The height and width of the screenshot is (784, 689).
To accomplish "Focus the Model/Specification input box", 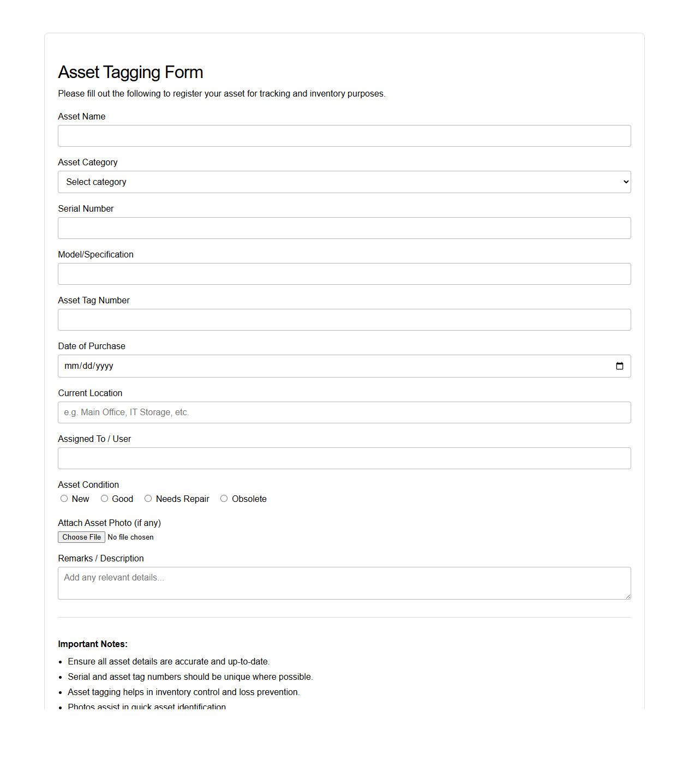I will click(344, 274).
